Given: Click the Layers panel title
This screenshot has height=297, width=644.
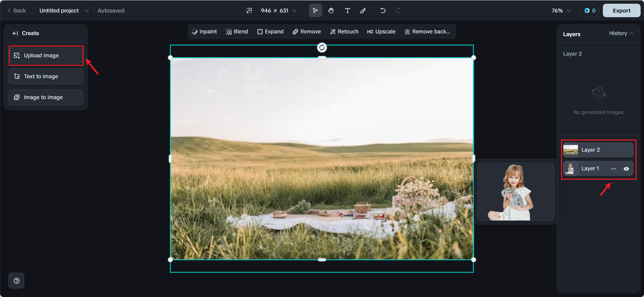Looking at the screenshot, I should 572,34.
